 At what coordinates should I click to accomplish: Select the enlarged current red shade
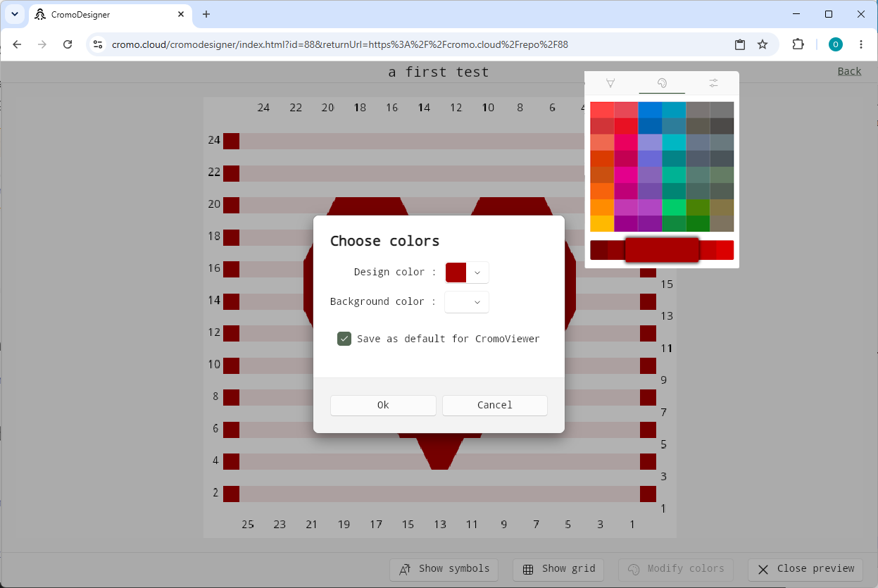click(x=662, y=250)
